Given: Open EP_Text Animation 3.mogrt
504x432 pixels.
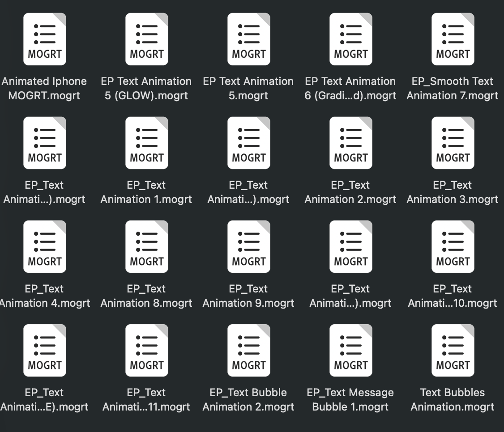Looking at the screenshot, I should coord(453,143).
